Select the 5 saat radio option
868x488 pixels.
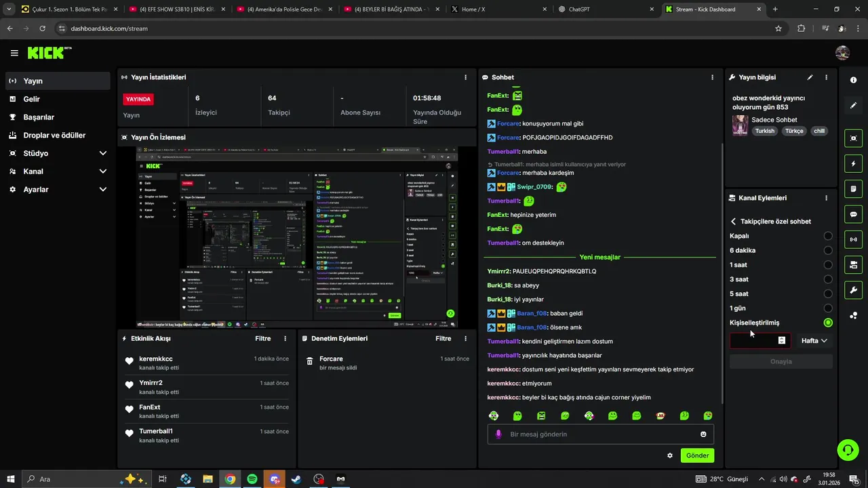pos(828,293)
